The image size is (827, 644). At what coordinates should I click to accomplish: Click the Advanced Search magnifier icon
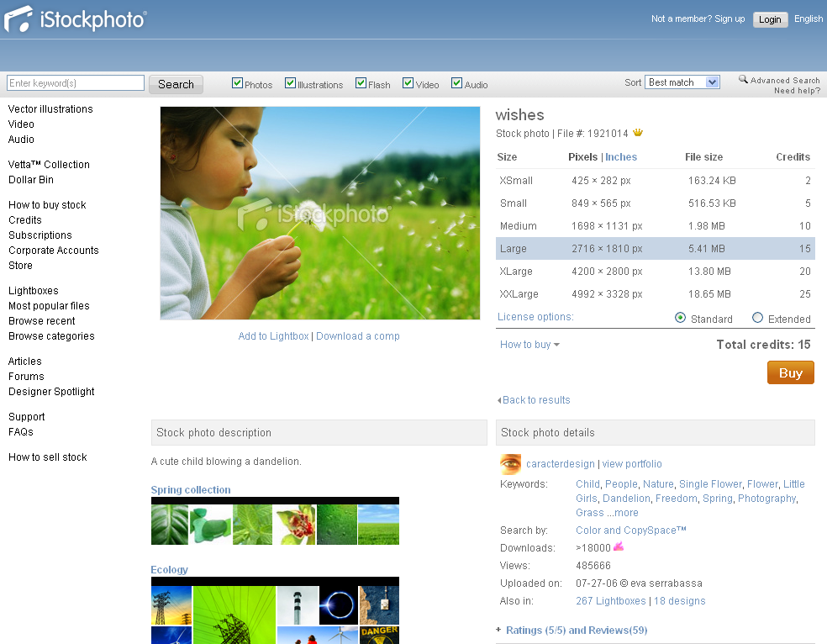(x=743, y=80)
